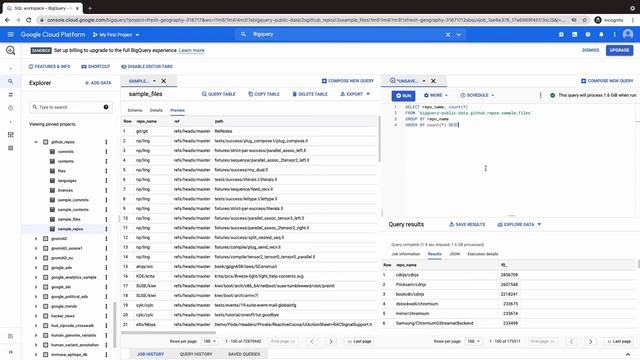Expand the google_political_ads dataset
Viewport: 640px width, 360px height.
click(x=36, y=297)
